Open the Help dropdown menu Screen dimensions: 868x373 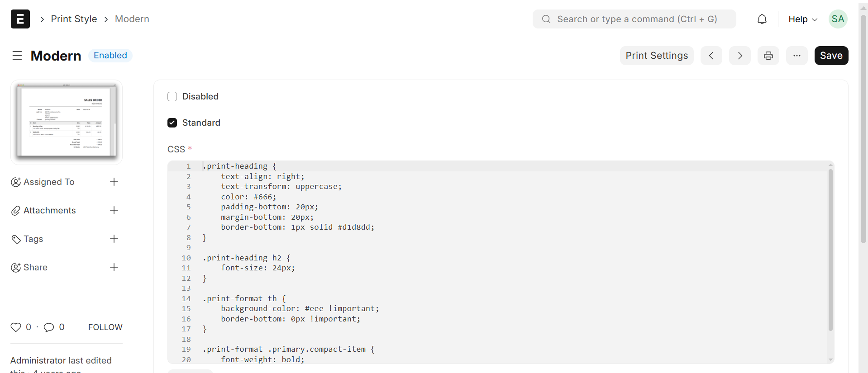point(802,19)
